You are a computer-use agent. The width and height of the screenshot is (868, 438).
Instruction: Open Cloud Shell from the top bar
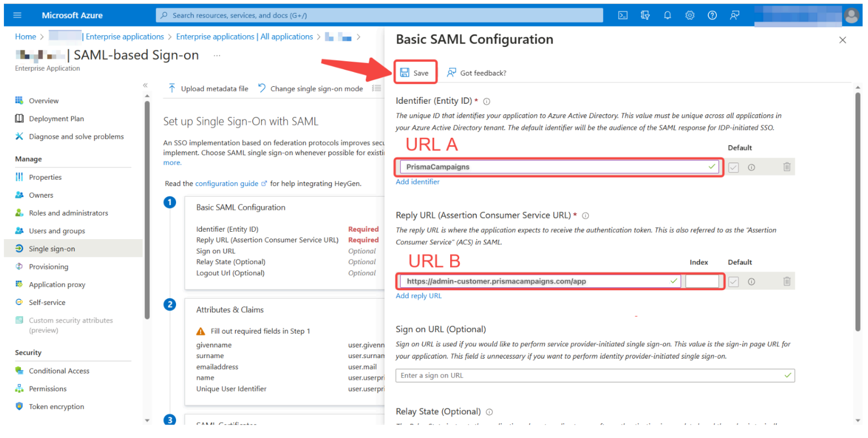click(x=622, y=15)
